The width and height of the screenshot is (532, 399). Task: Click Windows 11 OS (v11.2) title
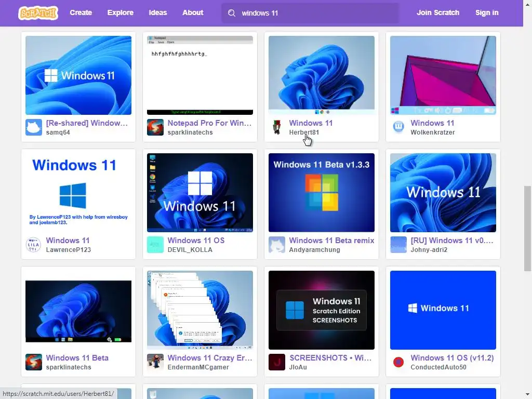(x=452, y=358)
